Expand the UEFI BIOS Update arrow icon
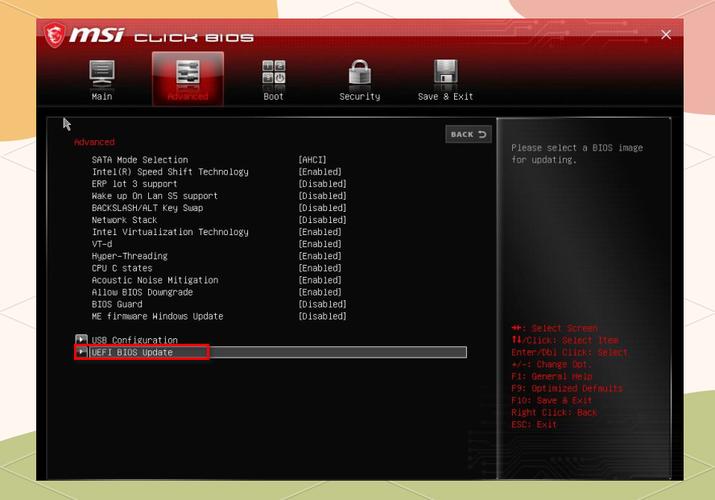715x500 pixels. coord(81,352)
